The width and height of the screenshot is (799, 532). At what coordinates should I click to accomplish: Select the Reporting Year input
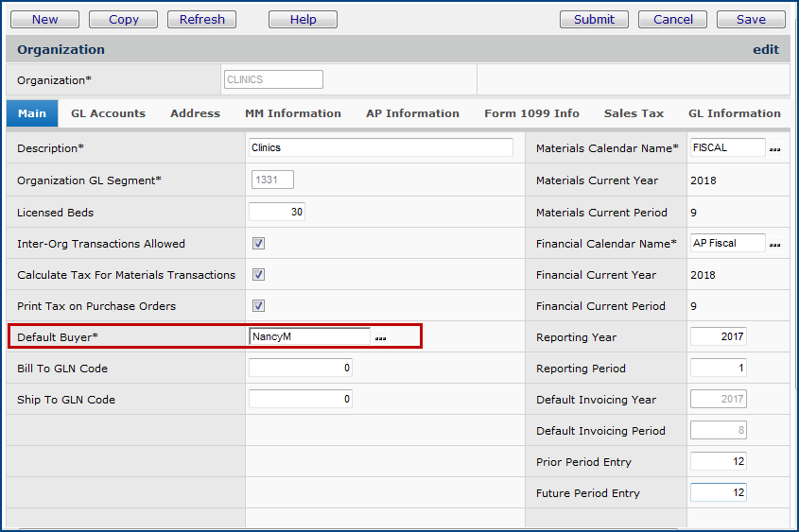coord(718,337)
